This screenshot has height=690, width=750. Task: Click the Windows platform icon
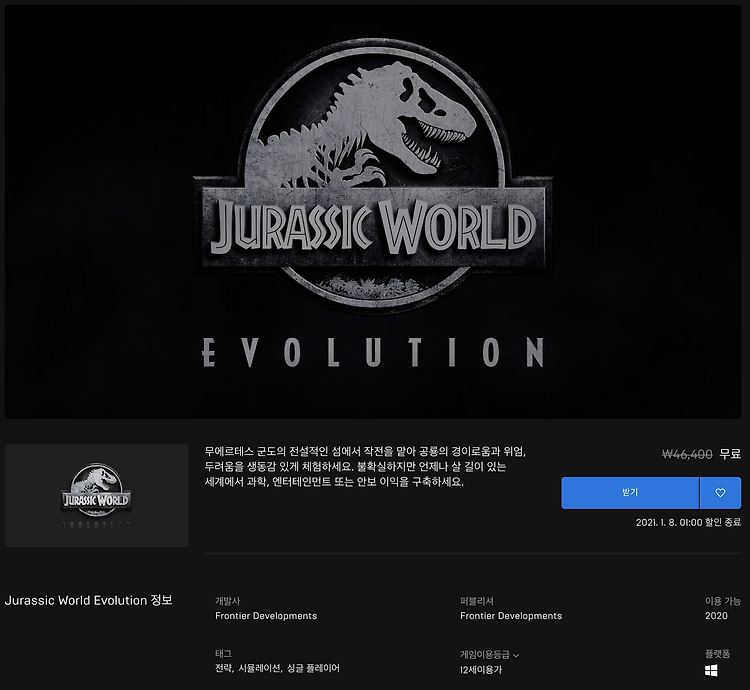[x=711, y=671]
